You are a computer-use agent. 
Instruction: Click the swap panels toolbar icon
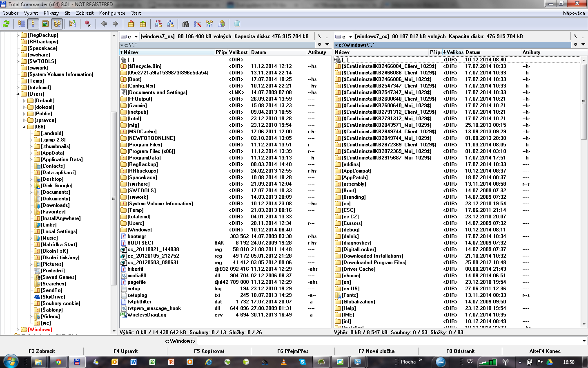coord(73,24)
